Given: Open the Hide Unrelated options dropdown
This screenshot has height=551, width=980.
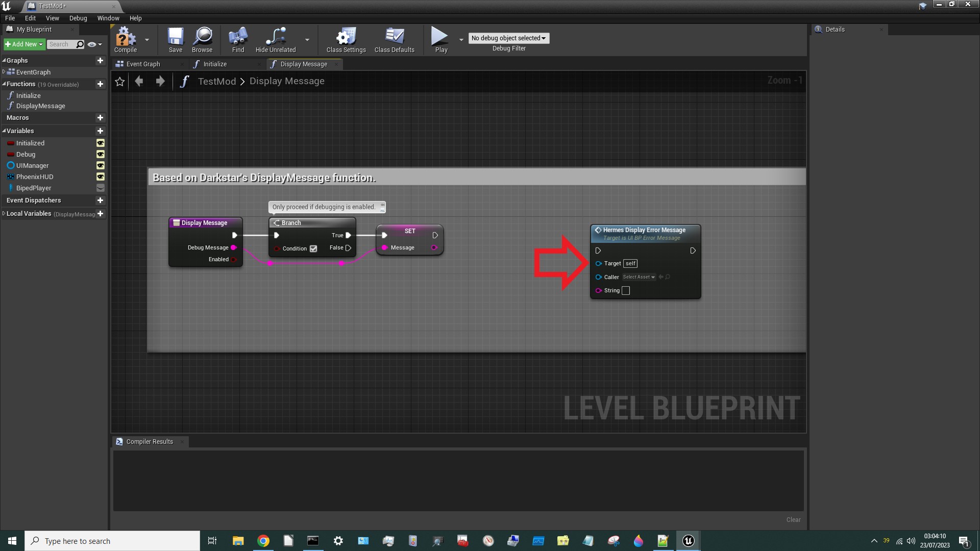Looking at the screenshot, I should 307,40.
